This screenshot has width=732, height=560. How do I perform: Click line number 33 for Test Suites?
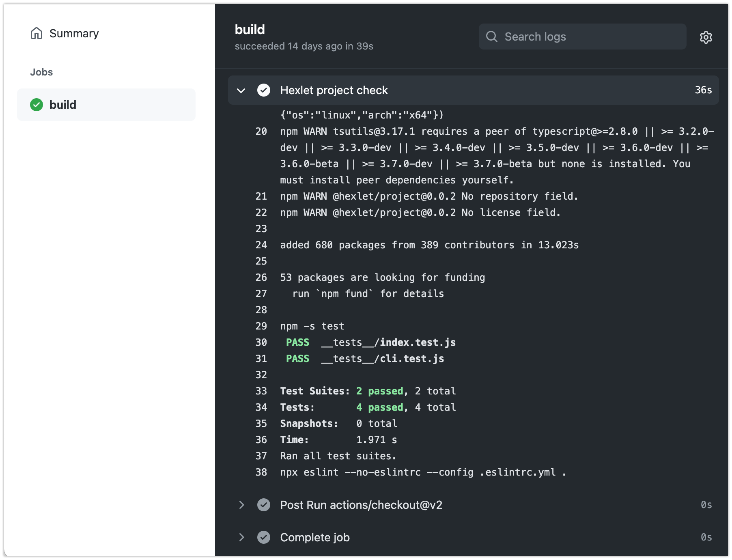[261, 391]
